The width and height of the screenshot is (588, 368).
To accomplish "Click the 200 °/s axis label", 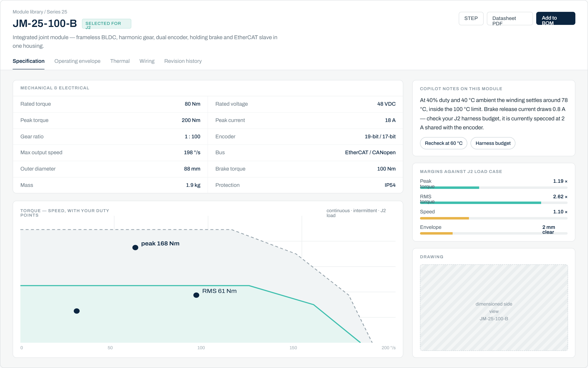I will (x=388, y=348).
